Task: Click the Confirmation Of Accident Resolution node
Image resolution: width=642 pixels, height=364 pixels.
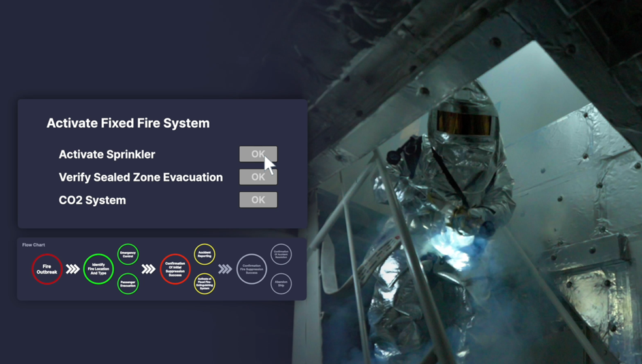Action: tap(281, 254)
